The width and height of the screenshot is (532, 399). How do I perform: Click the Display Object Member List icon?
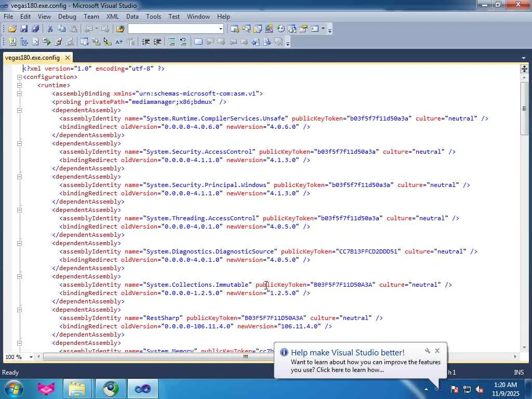(x=85, y=42)
